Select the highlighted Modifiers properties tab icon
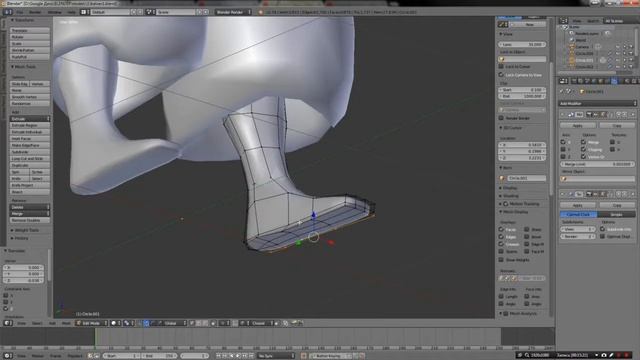The width and height of the screenshot is (640, 360). 614,81
